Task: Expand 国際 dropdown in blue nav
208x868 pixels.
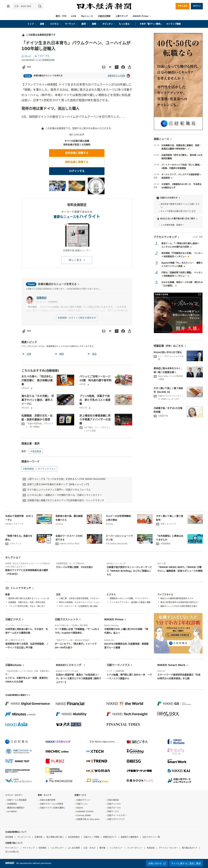Action: click(95, 24)
